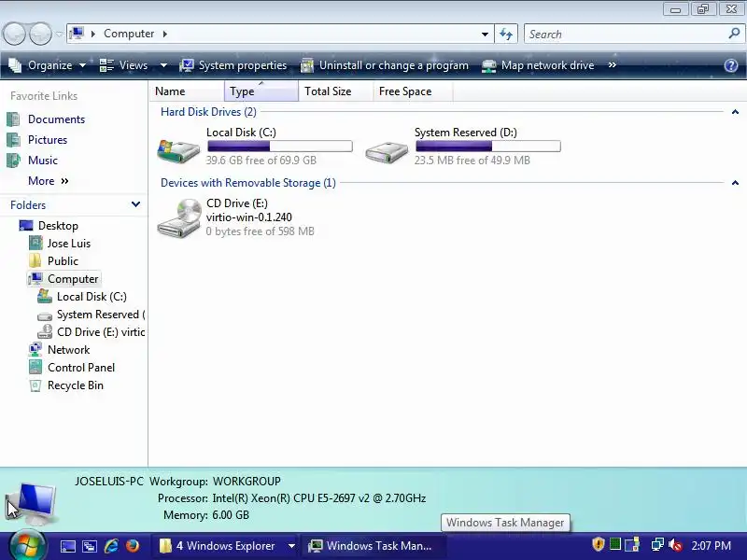Click the security shield tray icon
This screenshot has height=560, width=747.
point(598,544)
